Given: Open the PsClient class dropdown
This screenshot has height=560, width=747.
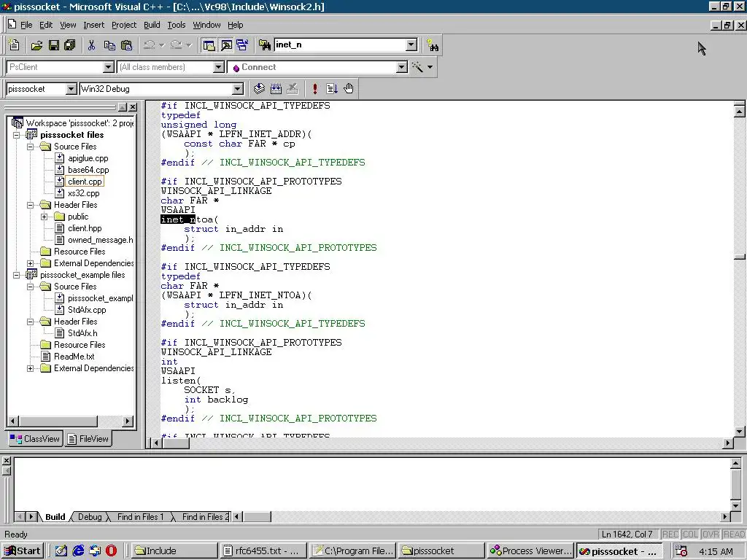Looking at the screenshot, I should [109, 67].
